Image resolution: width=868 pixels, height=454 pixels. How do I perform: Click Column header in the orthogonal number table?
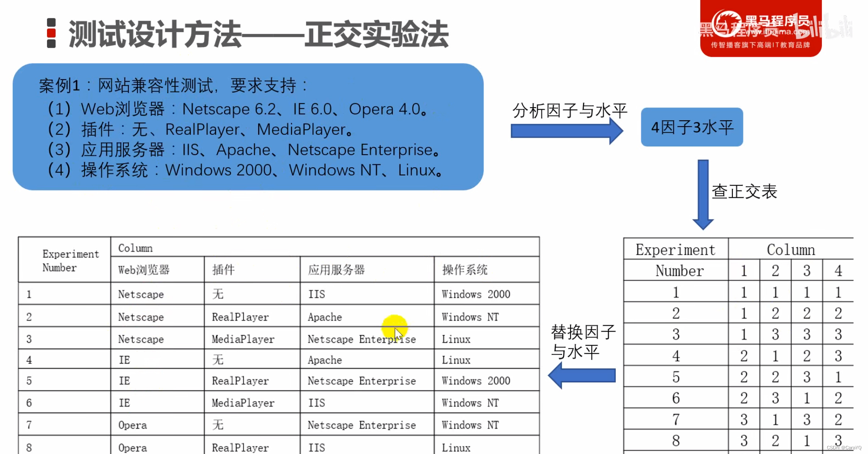pyautogui.click(x=791, y=249)
